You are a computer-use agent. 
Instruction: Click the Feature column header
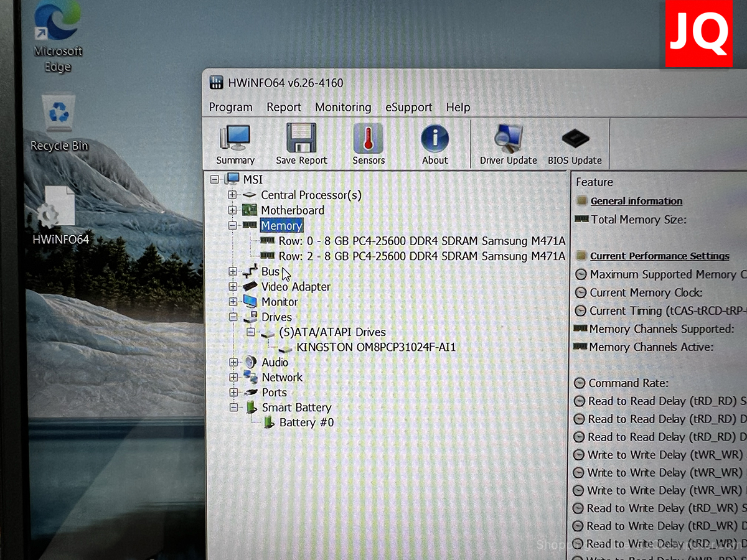pos(594,182)
